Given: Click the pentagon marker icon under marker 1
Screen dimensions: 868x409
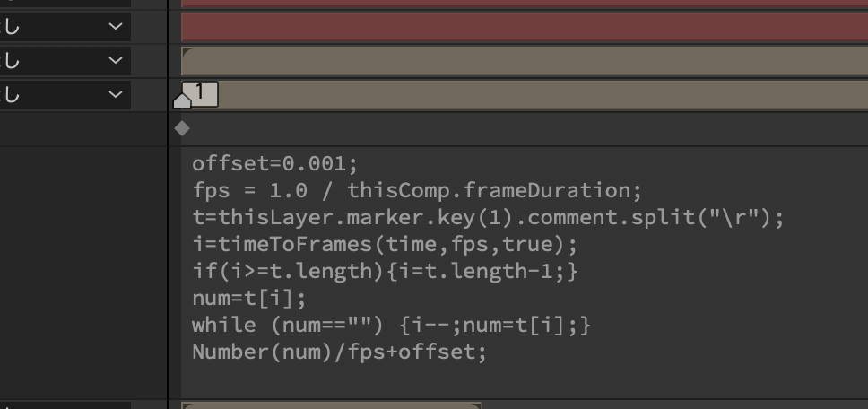Looking at the screenshot, I should tap(182, 100).
